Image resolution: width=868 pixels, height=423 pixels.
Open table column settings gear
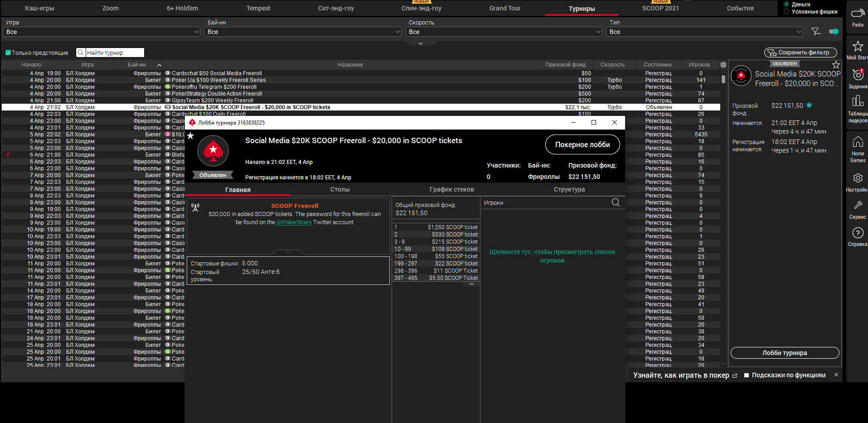723,65
